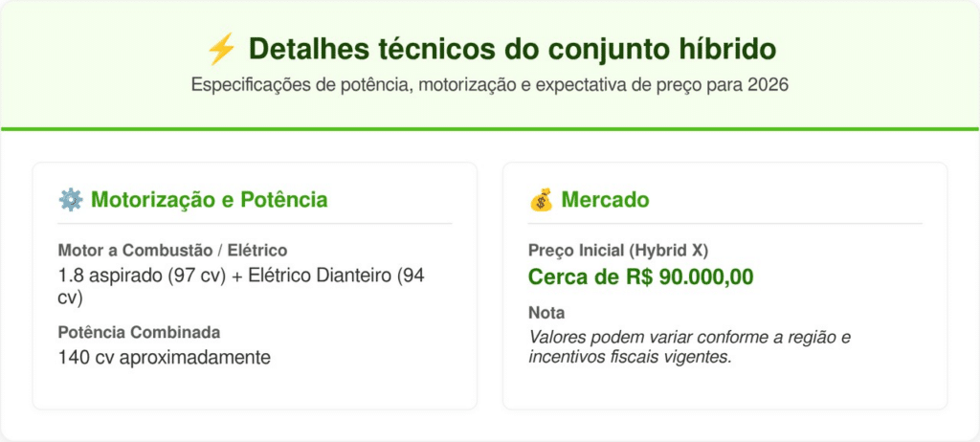The height and width of the screenshot is (442, 980).
Task: Click the lightning bolt icon in the title
Action: coord(221,50)
